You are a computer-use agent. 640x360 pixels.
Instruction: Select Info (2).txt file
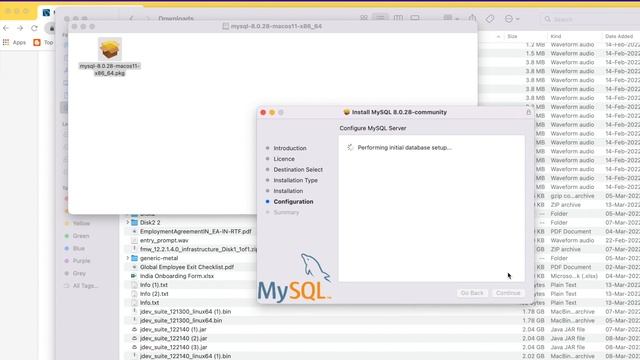click(x=154, y=294)
